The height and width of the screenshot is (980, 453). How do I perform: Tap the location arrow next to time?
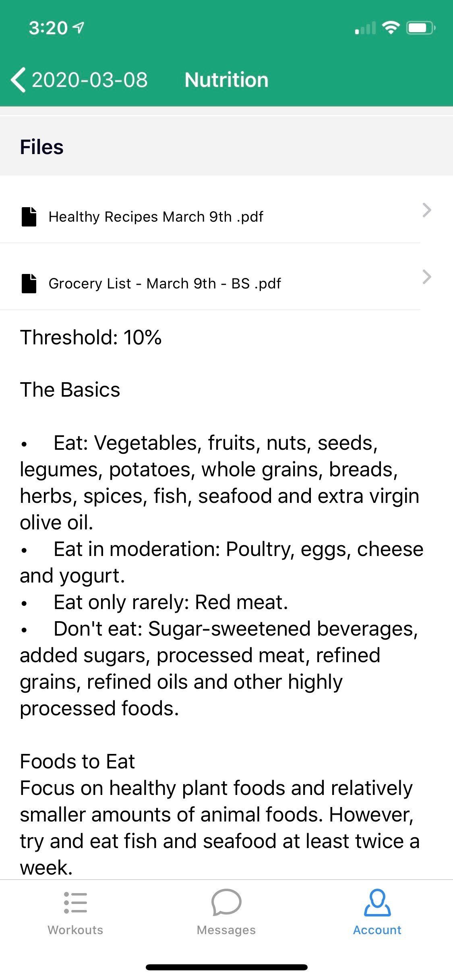tap(78, 27)
